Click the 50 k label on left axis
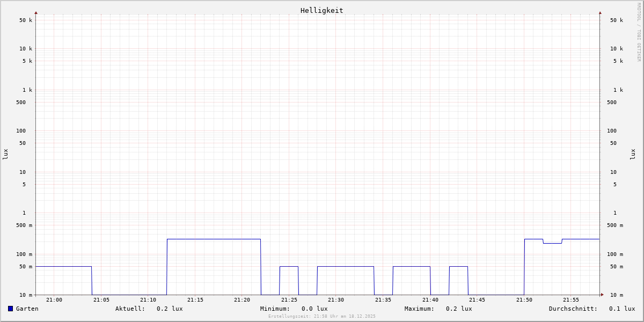 26,20
